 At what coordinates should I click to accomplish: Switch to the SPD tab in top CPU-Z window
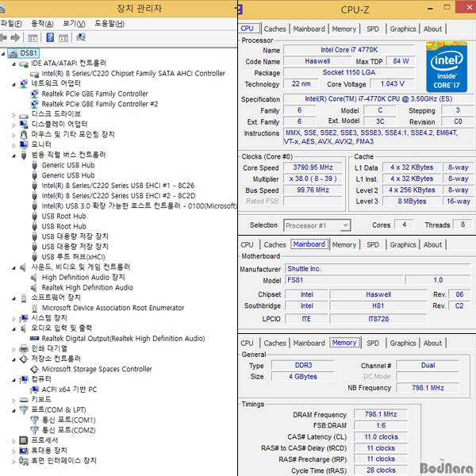pyautogui.click(x=373, y=29)
